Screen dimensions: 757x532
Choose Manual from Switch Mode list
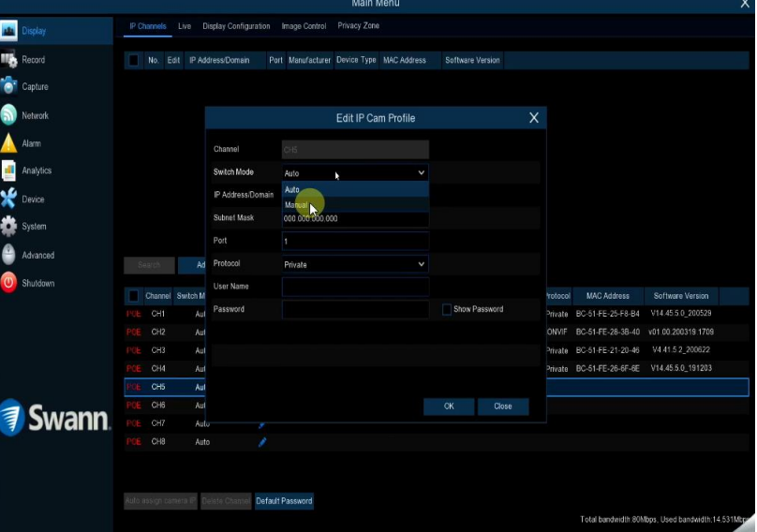[296, 205]
